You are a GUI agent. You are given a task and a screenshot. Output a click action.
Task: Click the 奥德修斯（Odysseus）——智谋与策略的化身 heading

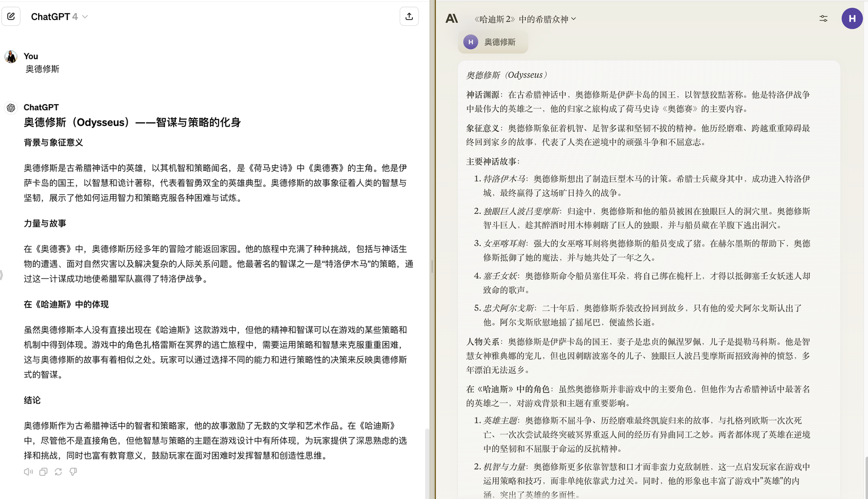[x=132, y=122]
